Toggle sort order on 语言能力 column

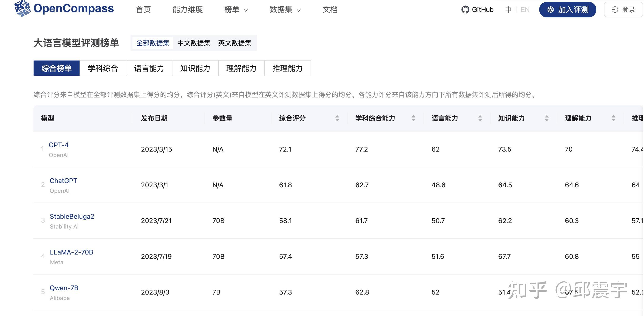pos(480,118)
